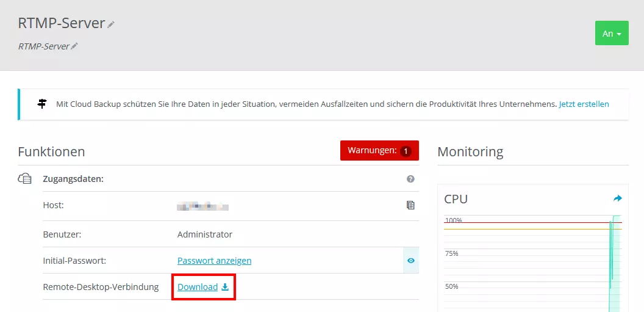Open the green An power dropdown
The width and height of the screenshot is (644, 312).
click(x=612, y=33)
